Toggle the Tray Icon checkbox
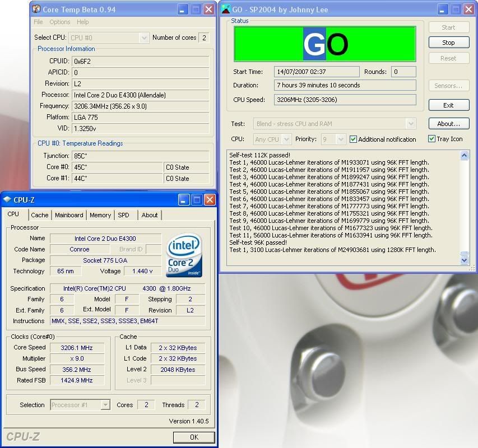Screen dimensions: 478x448 point(431,139)
